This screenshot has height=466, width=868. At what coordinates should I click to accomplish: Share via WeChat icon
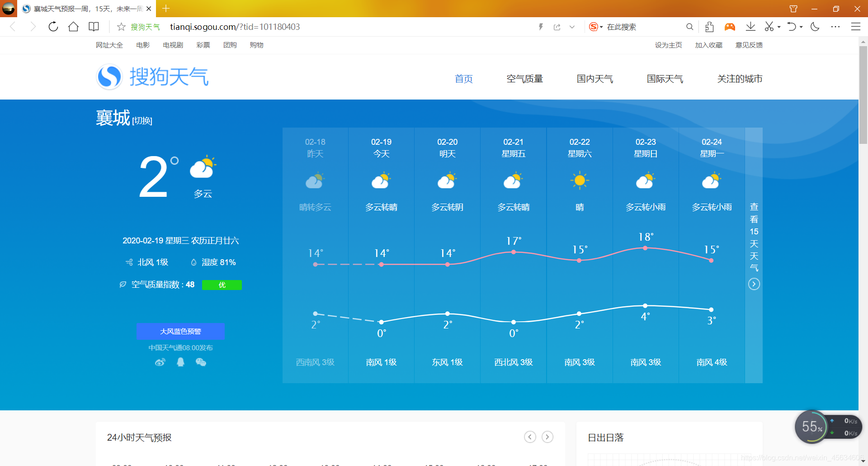click(201, 362)
